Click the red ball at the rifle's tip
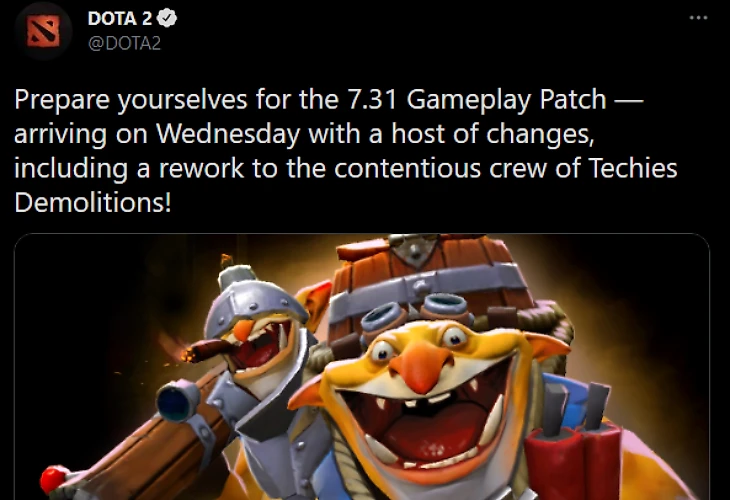Screen dimensions: 730x500 pyautogui.click(x=54, y=480)
